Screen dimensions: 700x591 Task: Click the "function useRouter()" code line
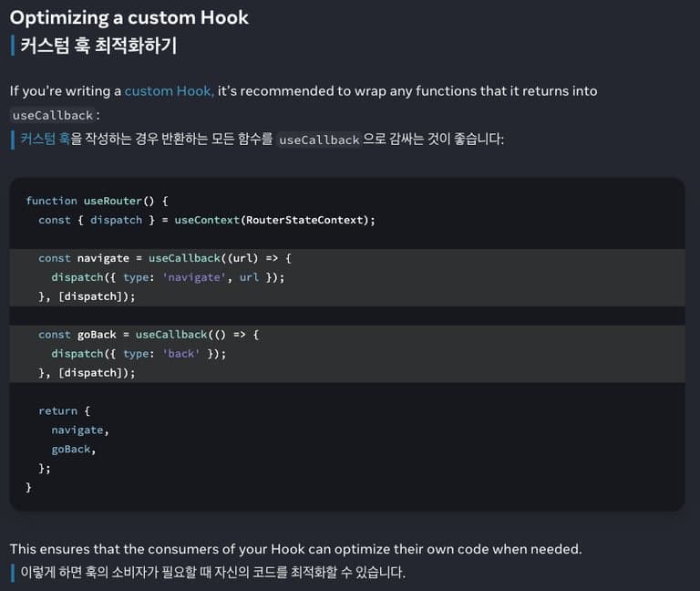click(x=97, y=201)
